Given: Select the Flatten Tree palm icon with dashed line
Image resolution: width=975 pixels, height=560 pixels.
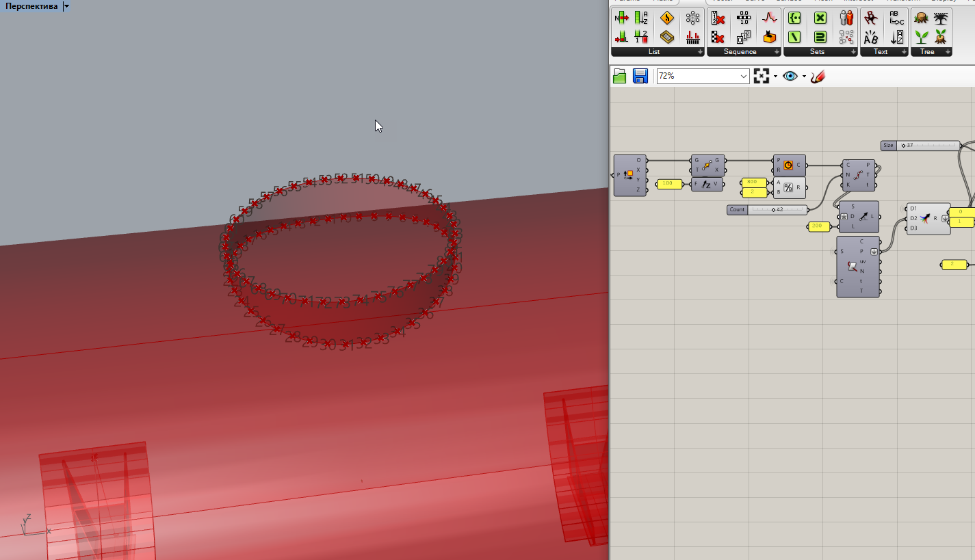Looking at the screenshot, I should [x=941, y=18].
